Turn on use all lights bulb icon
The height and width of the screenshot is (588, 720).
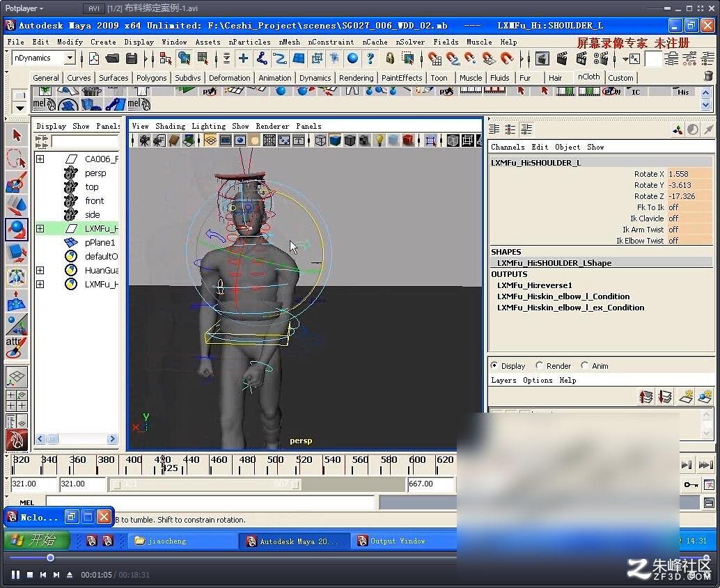pyautogui.click(x=379, y=141)
